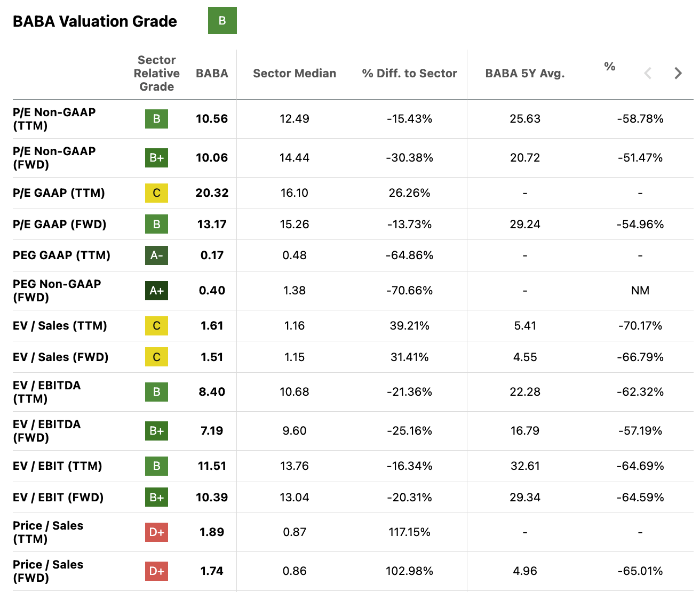The image size is (700, 592).
Task: Click the C grade badge next to P/E GAAP (TTM)
Action: click(156, 193)
